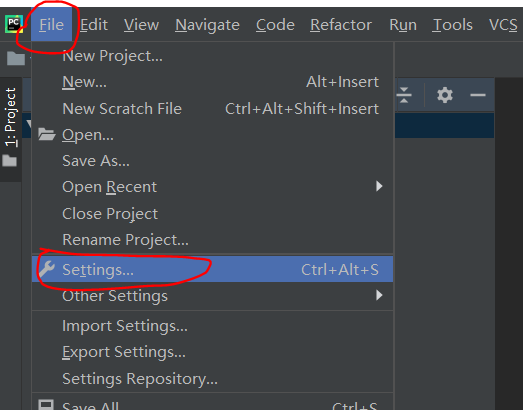Expand the Open Recent submenu arrow

coord(379,186)
